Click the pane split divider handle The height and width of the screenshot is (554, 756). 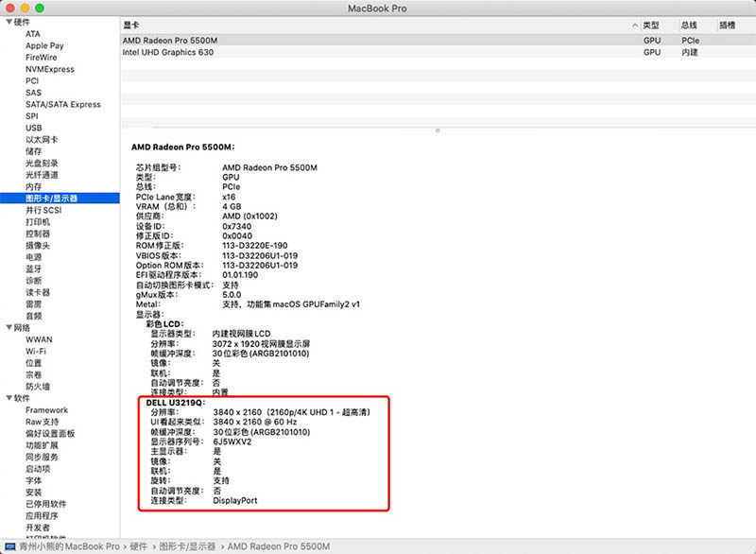(x=438, y=130)
